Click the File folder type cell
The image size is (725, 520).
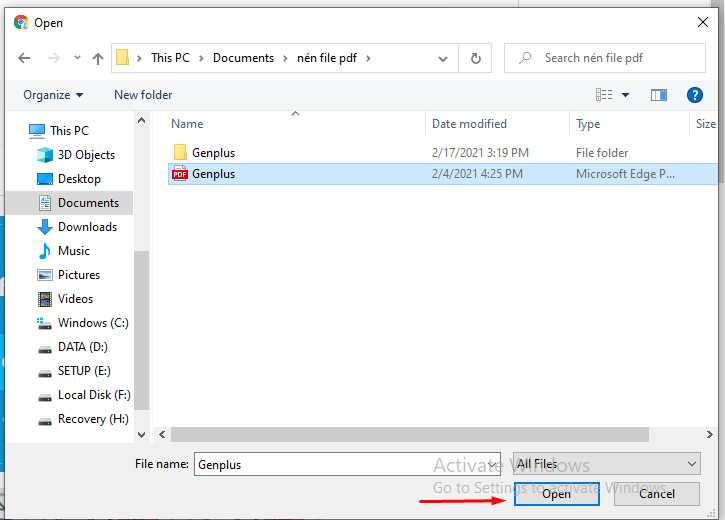click(x=602, y=153)
